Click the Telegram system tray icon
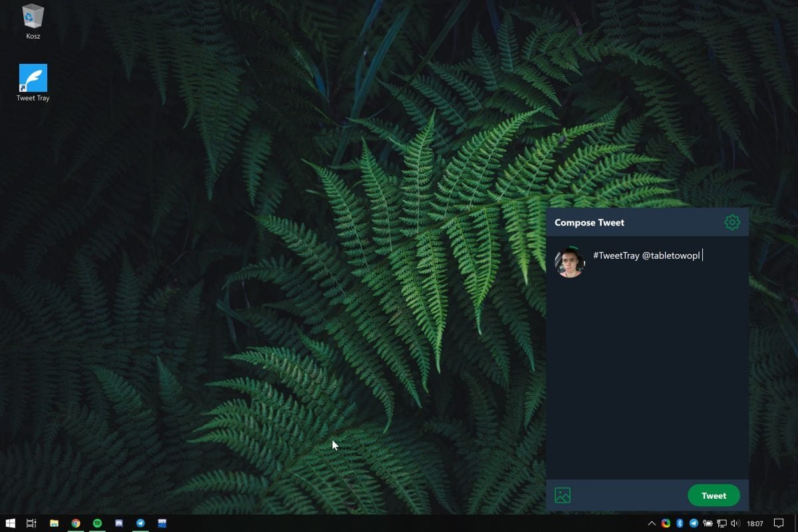This screenshot has width=798, height=532. 694,523
